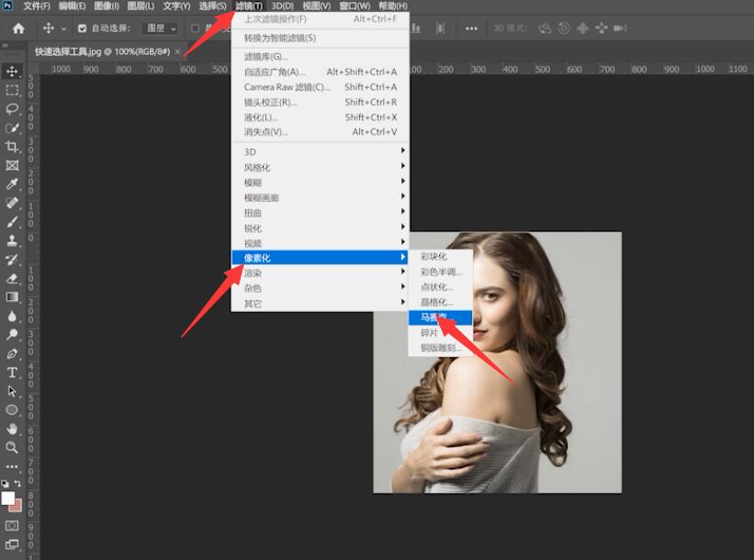Screen dimensions: 754x560
Task: Select the Brush tool
Action: pos(12,221)
